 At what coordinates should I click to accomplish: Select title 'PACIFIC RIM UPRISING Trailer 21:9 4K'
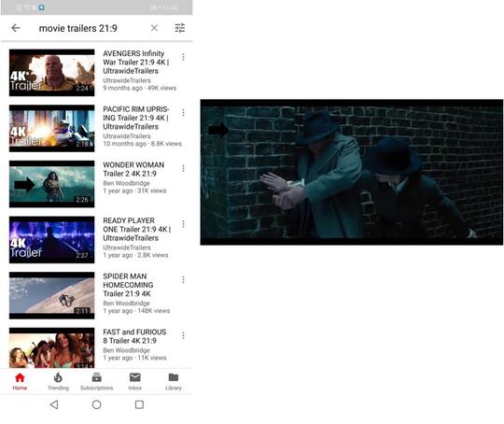click(136, 118)
